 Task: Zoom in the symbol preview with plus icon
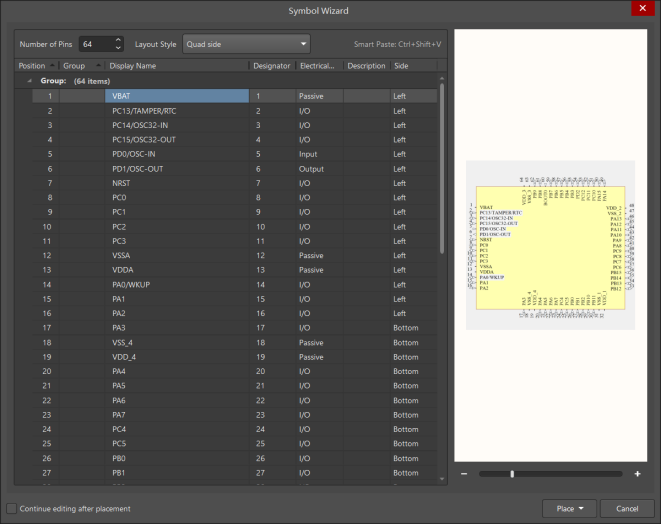click(x=637, y=473)
